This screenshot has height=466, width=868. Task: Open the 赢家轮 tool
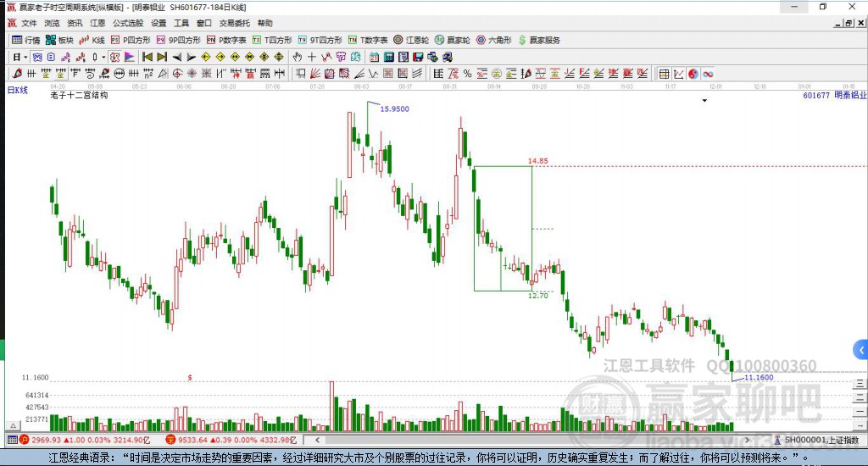(x=453, y=40)
